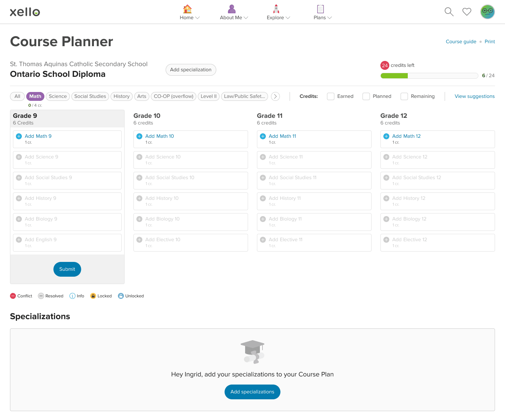Viewport: 505px width, 420px height.
Task: Submit the Grade 9 courses
Action: click(67, 269)
